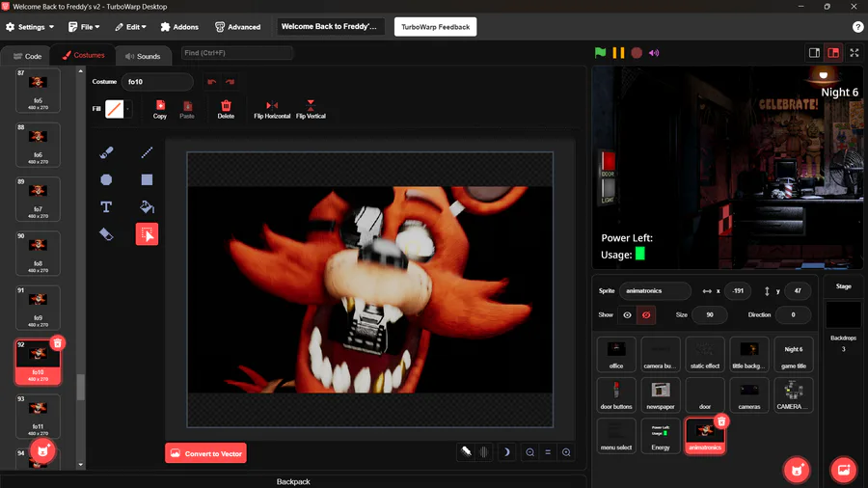Redo costume edit
The height and width of the screenshot is (488, 868).
pyautogui.click(x=230, y=82)
